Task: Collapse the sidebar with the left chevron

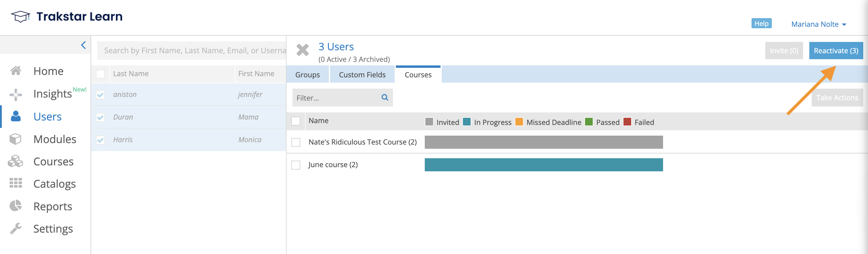Action: 83,45
